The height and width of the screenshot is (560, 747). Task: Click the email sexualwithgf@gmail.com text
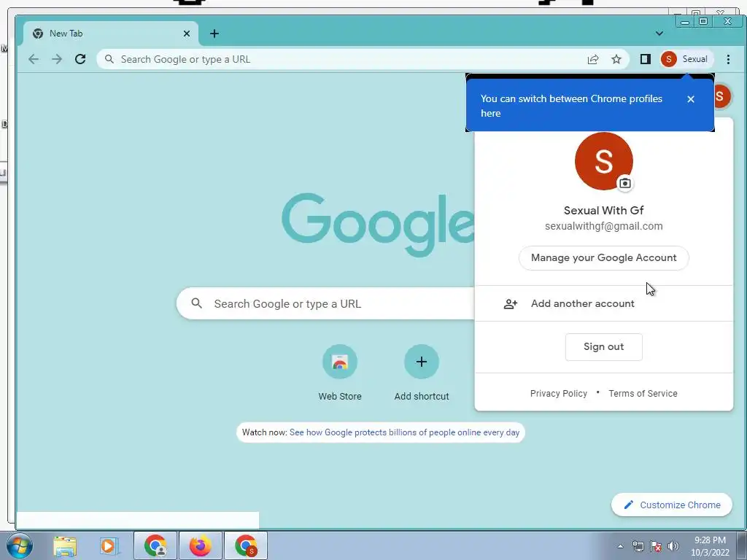[x=603, y=226]
